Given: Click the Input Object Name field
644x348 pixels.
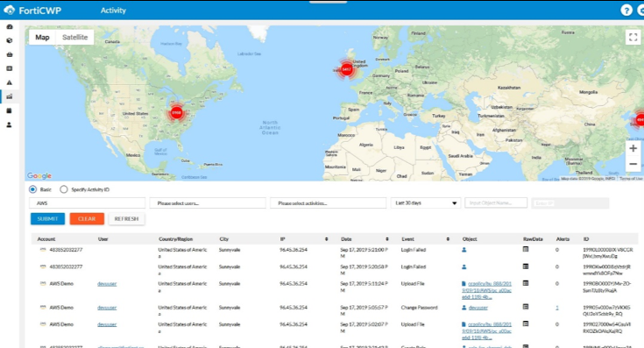Looking at the screenshot, I should 496,203.
